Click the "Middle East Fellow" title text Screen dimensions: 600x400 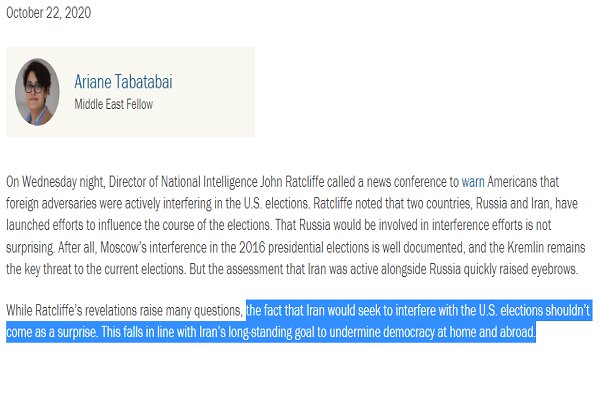[x=113, y=104]
